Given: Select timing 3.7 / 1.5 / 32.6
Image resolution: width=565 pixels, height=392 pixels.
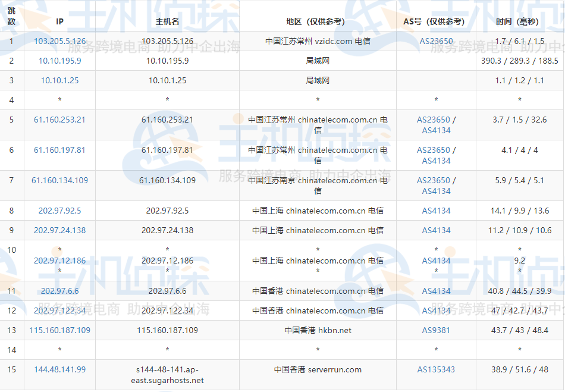Looking at the screenshot, I should click(520, 120).
